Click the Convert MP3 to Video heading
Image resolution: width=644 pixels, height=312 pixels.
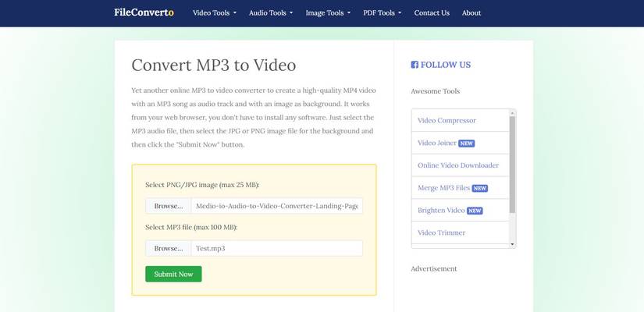point(214,65)
